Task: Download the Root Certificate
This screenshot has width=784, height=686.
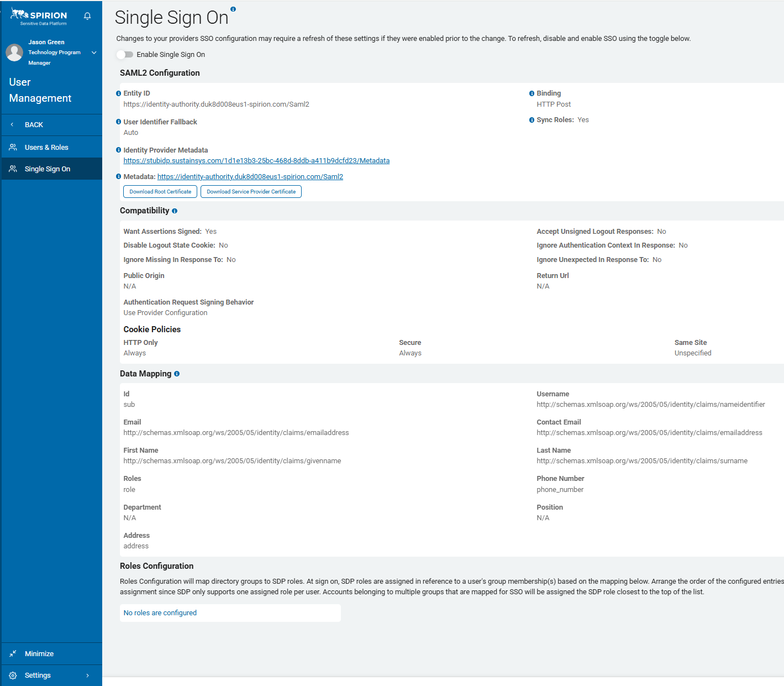Action: coord(160,191)
